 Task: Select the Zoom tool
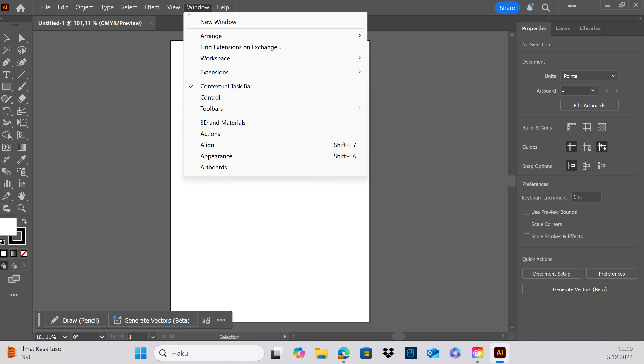(x=21, y=208)
